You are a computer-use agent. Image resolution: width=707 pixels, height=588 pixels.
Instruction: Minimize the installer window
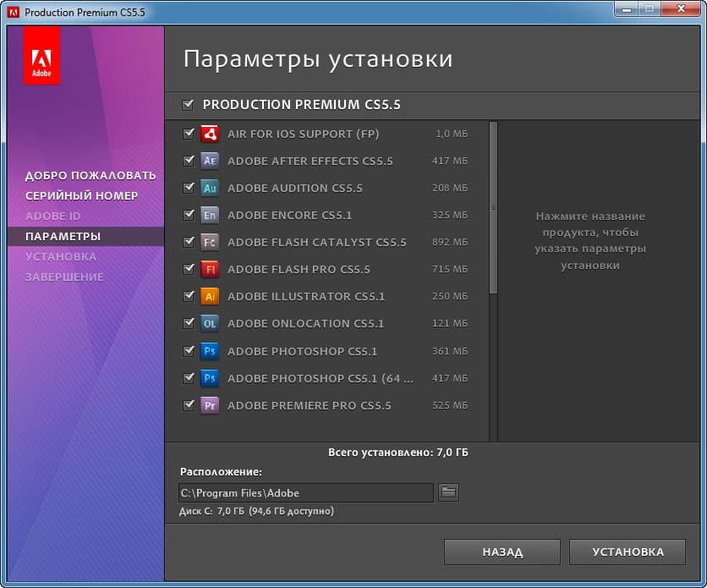click(627, 9)
